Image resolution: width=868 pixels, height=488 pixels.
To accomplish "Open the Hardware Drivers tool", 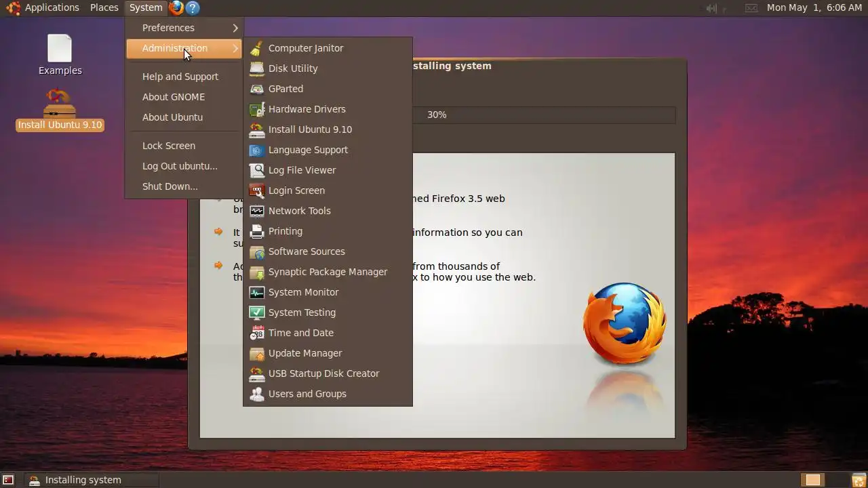I will pyautogui.click(x=328, y=109).
